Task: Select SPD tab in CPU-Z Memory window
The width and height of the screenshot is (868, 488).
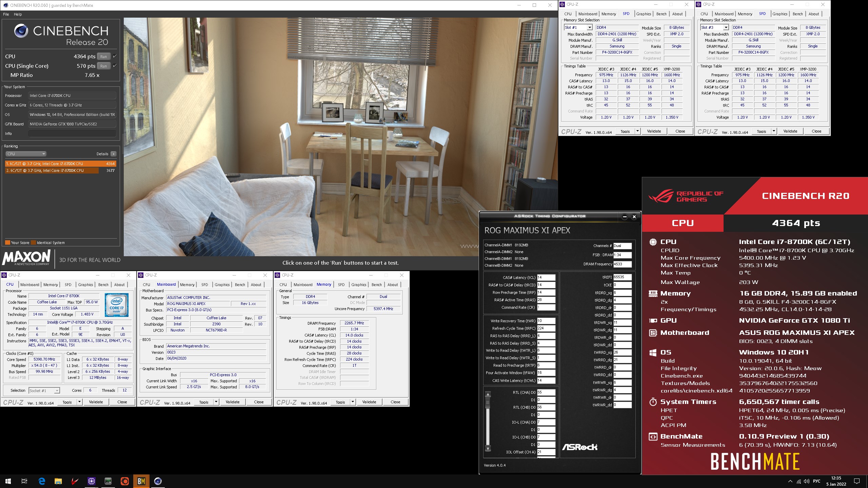Action: coord(341,285)
